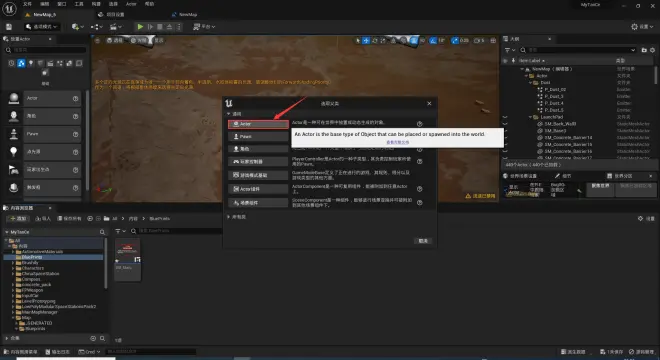Click the Save level floppy-disk icon
This screenshot has width=660, height=360.
(9, 27)
